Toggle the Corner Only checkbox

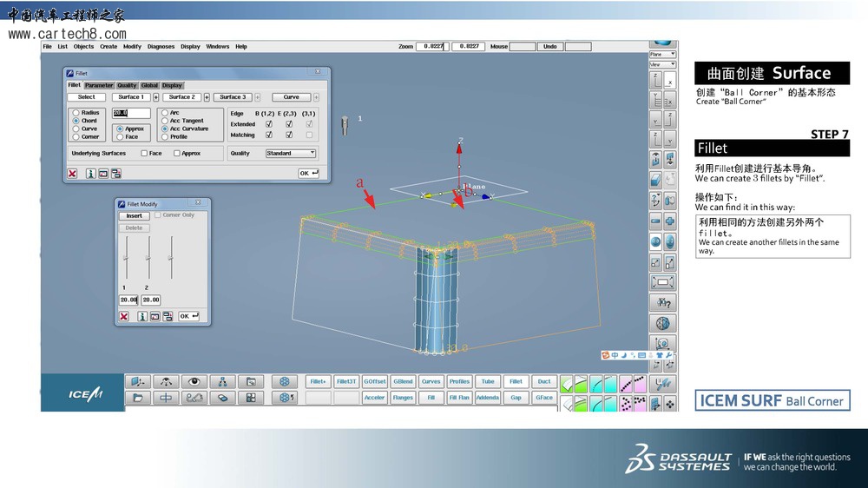click(158, 215)
